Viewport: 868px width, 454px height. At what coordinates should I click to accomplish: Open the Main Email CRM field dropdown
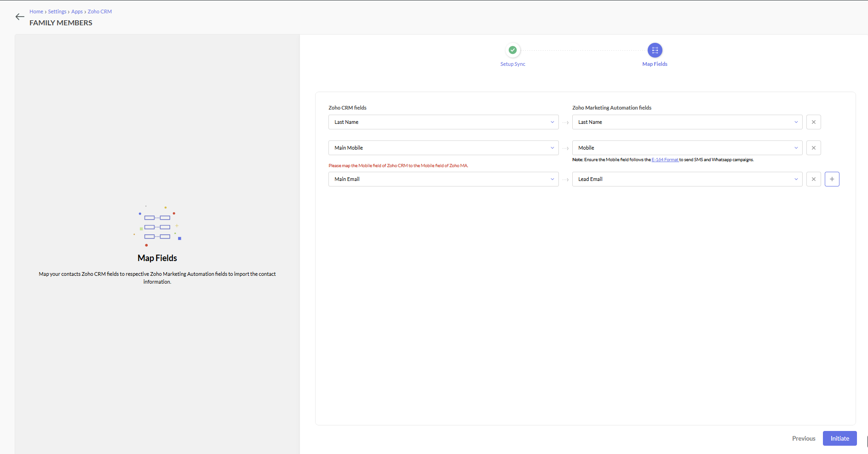coord(443,179)
